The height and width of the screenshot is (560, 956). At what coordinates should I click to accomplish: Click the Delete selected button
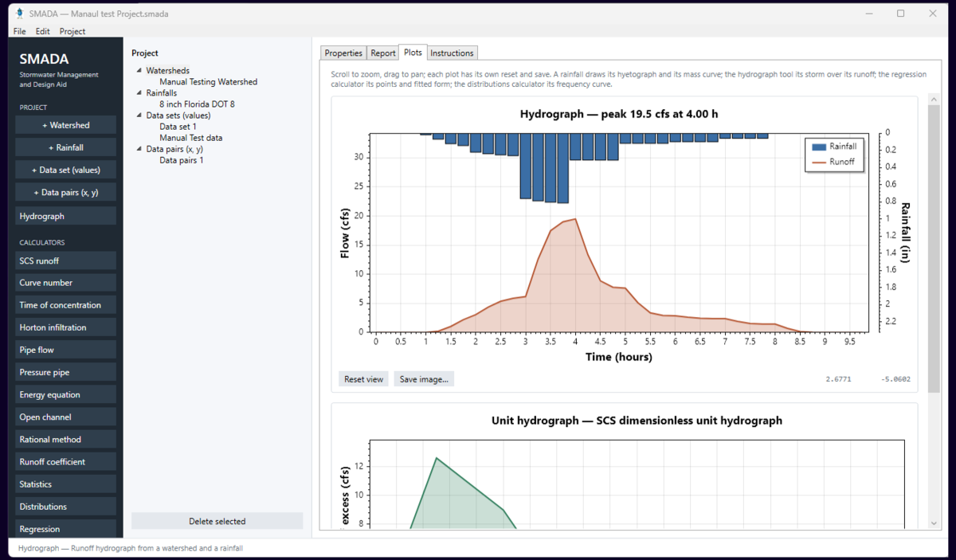[217, 521]
